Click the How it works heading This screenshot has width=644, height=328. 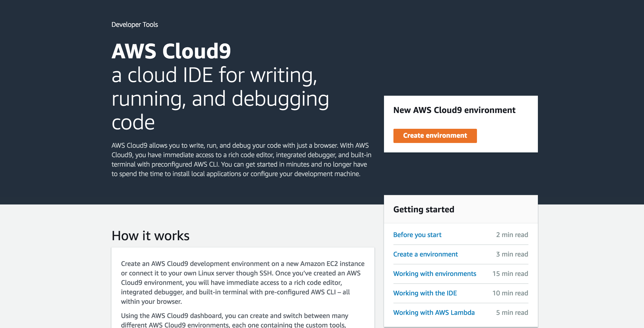(x=150, y=235)
